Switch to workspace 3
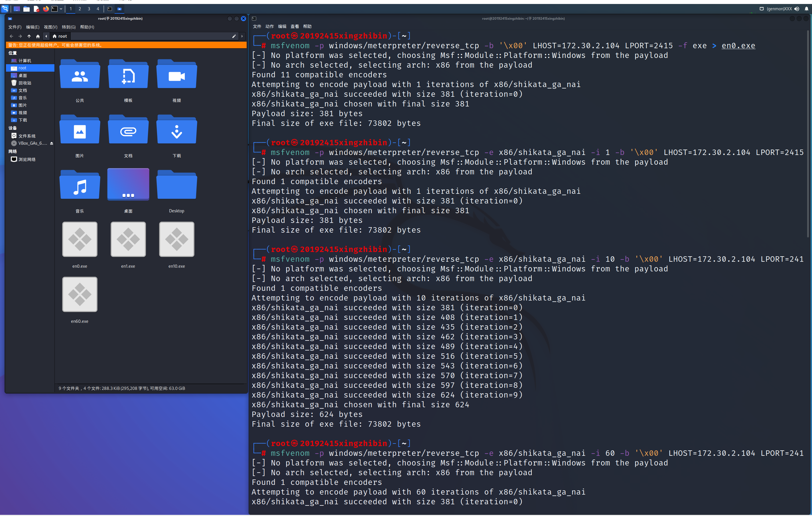This screenshot has height=516, width=812. [89, 9]
